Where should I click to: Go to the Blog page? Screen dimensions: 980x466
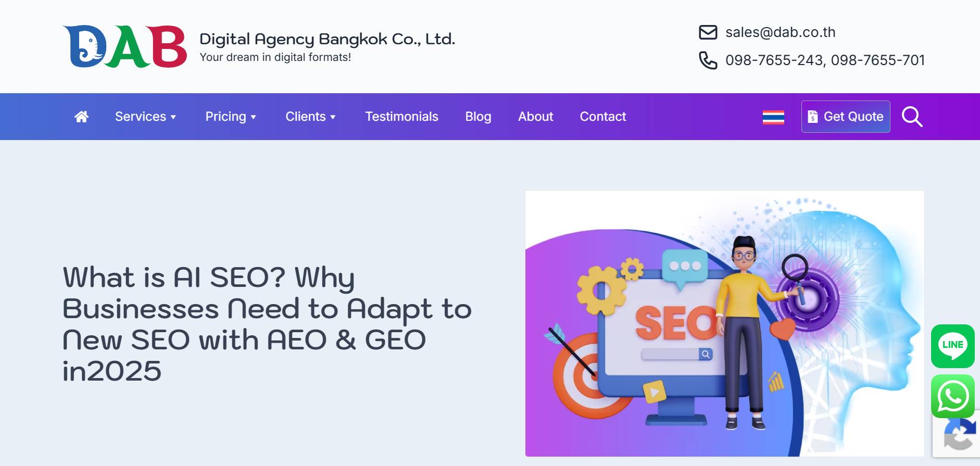click(478, 117)
